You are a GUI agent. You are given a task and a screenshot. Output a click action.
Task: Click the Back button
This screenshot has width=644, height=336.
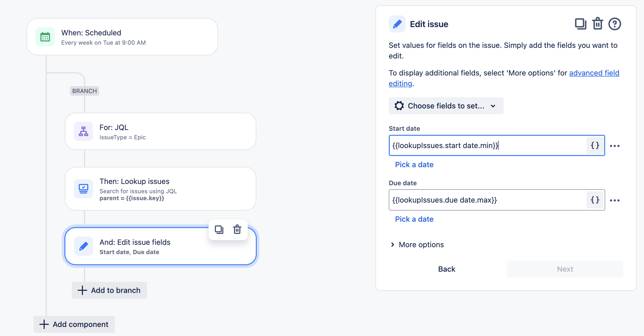coord(447,269)
